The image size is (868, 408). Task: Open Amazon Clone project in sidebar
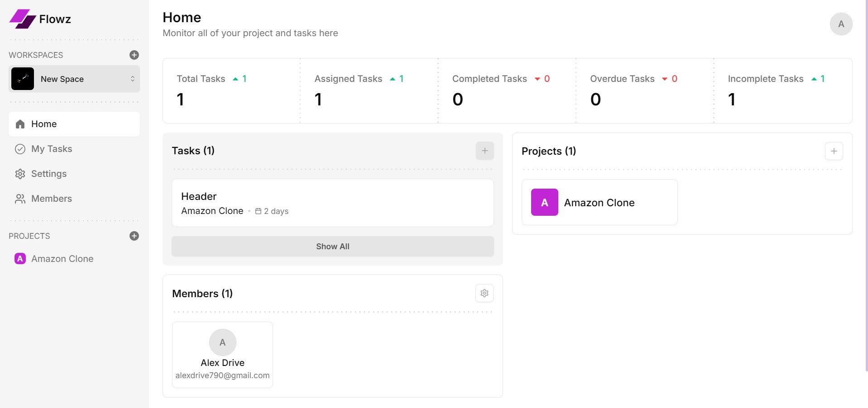tap(62, 259)
